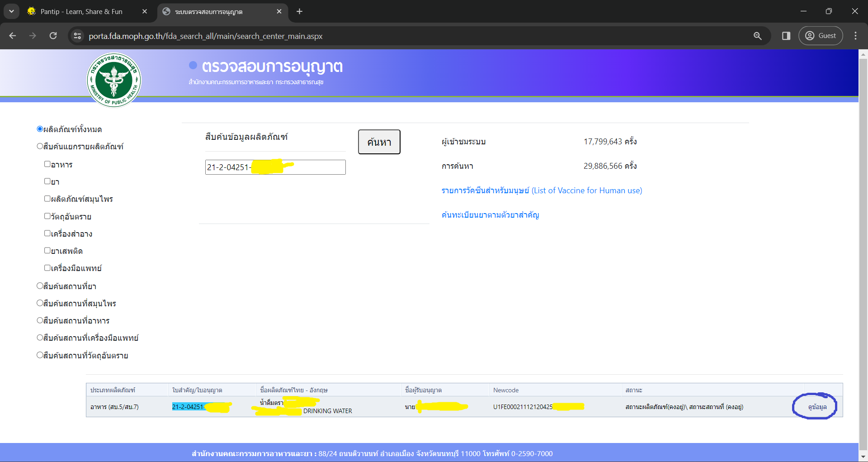Viewport: 868px width, 462px height.
Task: Click the ค้นหา search button
Action: click(379, 142)
